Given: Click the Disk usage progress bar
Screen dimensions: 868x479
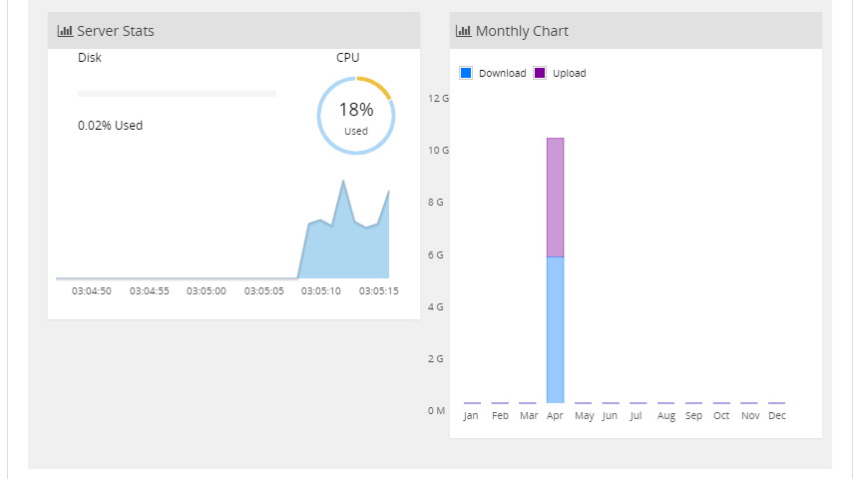Looking at the screenshot, I should click(x=177, y=94).
